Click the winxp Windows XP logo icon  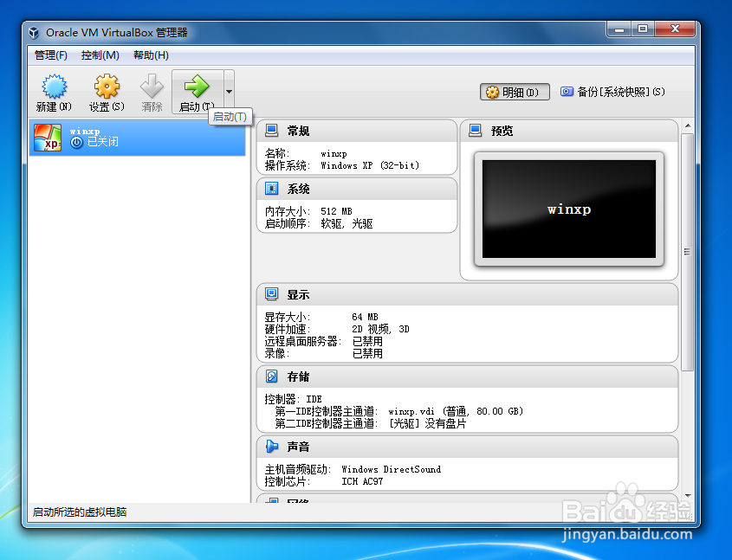pos(48,138)
